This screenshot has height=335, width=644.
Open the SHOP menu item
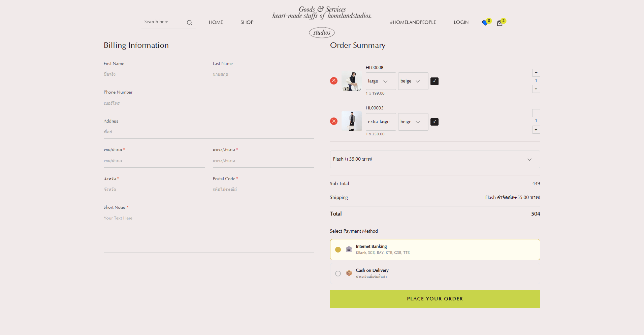247,22
